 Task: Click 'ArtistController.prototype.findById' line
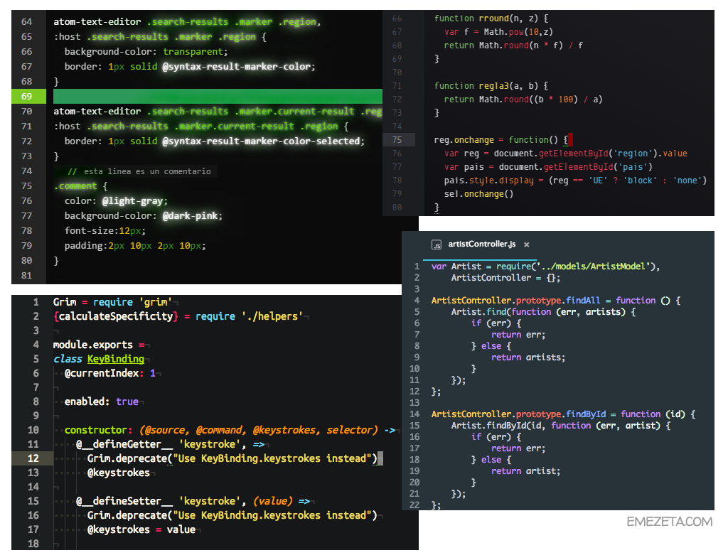pyautogui.click(x=563, y=414)
